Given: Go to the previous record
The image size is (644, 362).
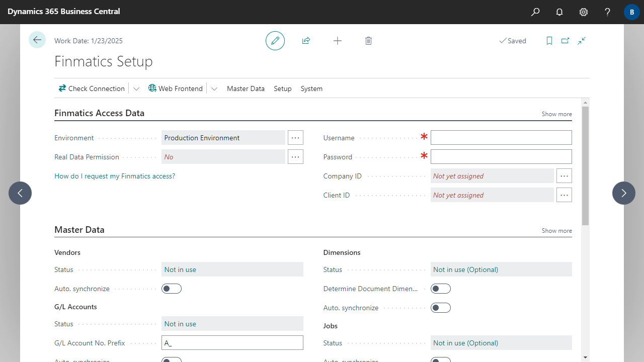Looking at the screenshot, I should click(20, 193).
